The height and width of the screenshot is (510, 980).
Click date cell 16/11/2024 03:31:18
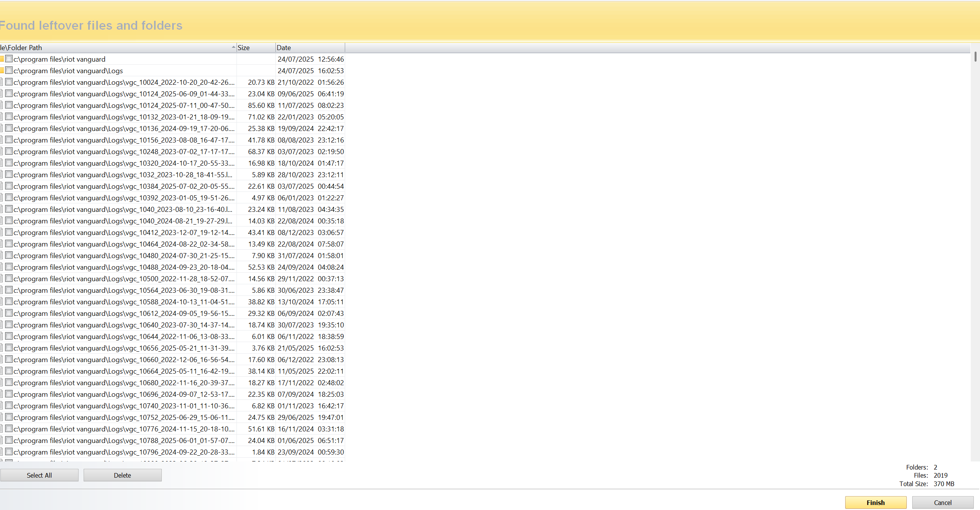(x=311, y=429)
